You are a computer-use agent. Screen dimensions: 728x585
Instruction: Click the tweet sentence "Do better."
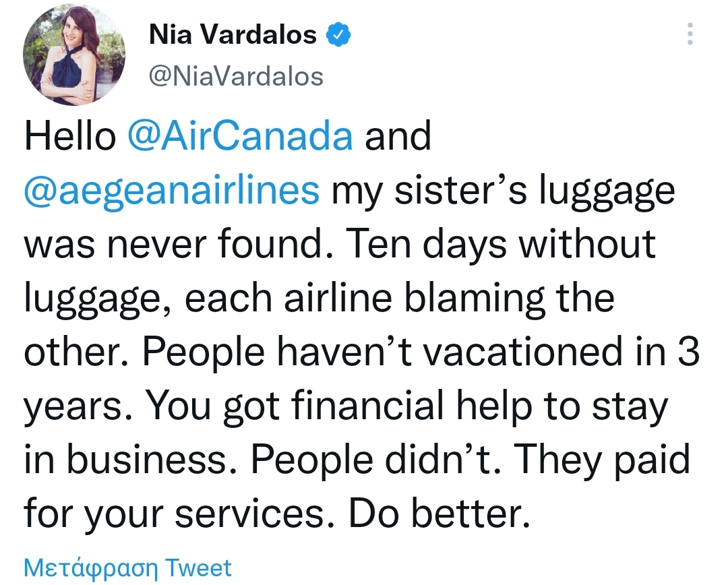439,514
